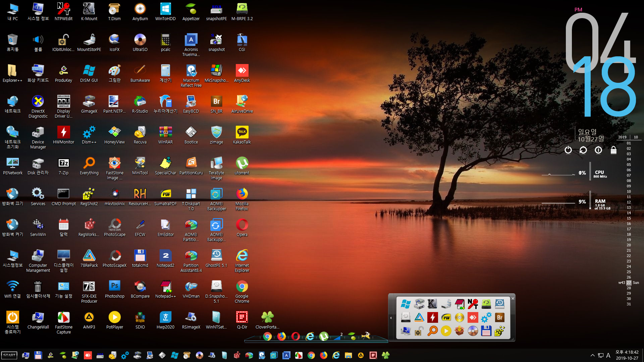Click AnyDesk icon on the taskbar
The height and width of the screenshot is (362, 644).
coord(88,355)
